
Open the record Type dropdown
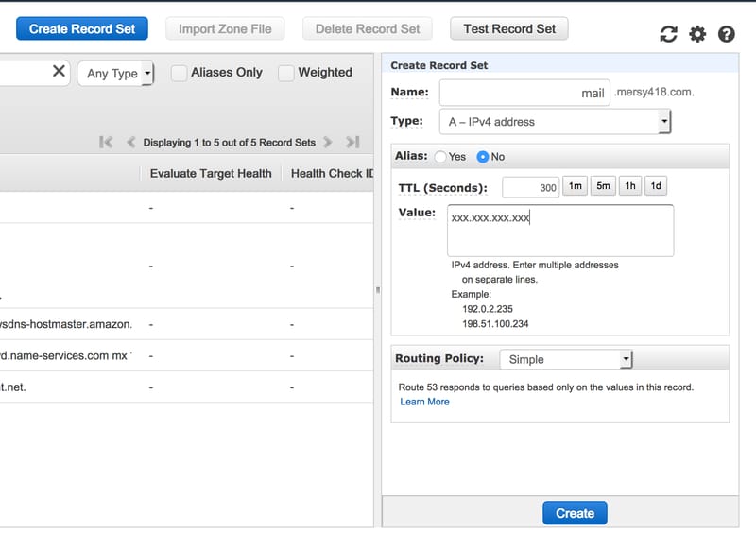555,122
